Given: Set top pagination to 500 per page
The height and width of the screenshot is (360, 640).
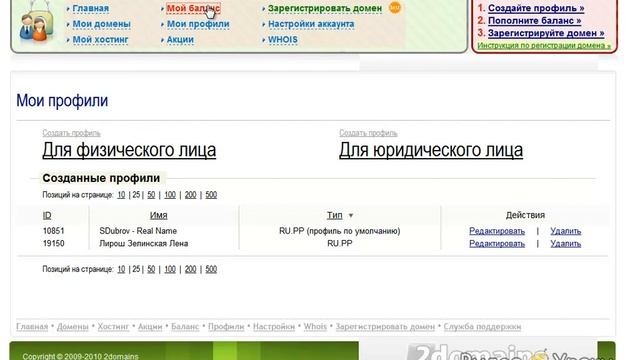Looking at the screenshot, I should 211,195.
